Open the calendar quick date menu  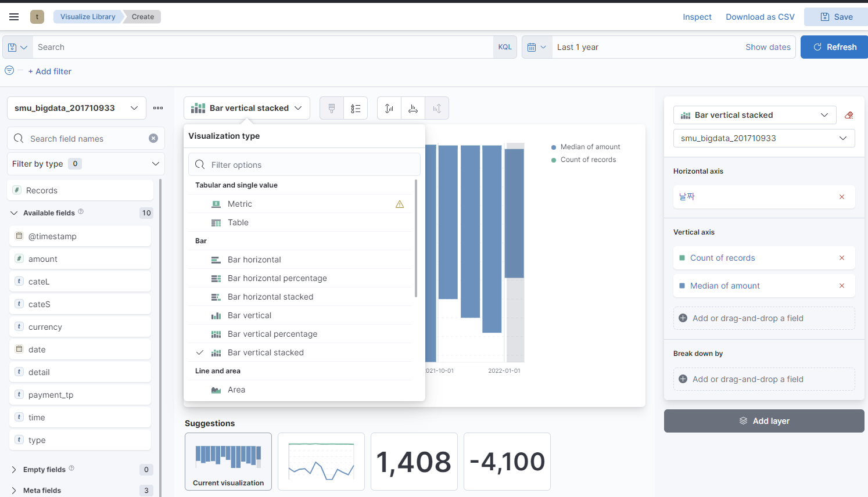pyautogui.click(x=537, y=47)
